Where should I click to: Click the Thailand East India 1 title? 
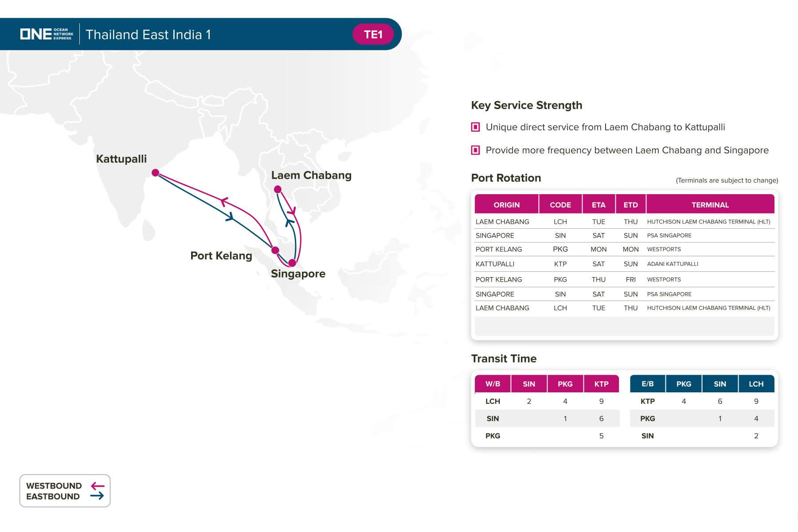click(x=148, y=35)
